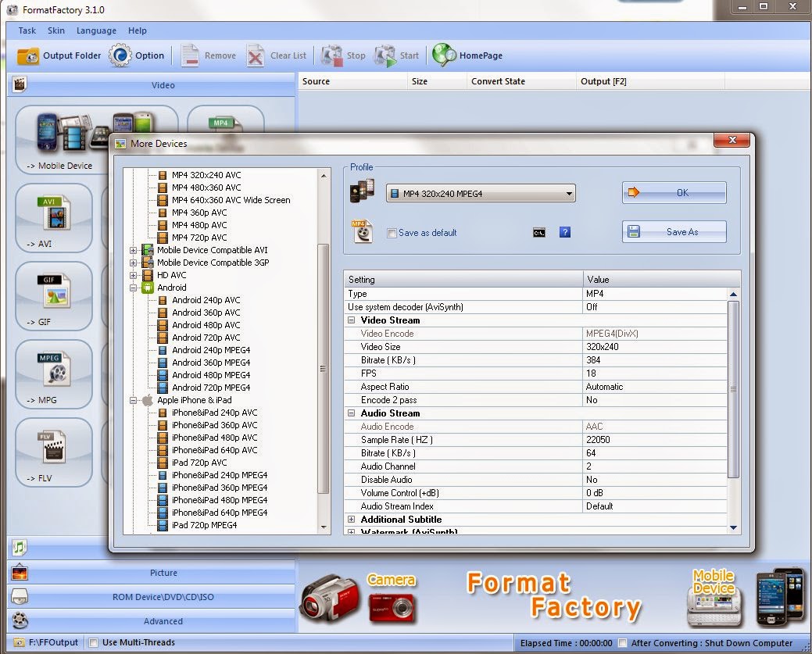Click the Picture section icon
The height and width of the screenshot is (654, 812).
20,573
